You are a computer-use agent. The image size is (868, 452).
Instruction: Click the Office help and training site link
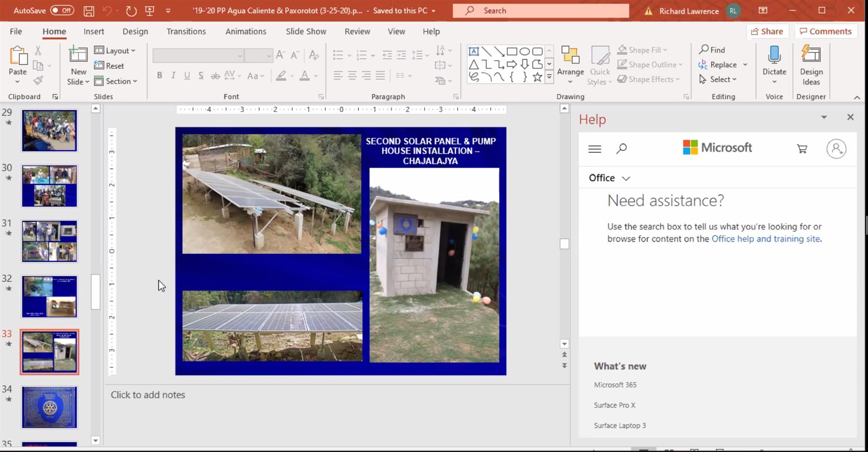tap(765, 239)
